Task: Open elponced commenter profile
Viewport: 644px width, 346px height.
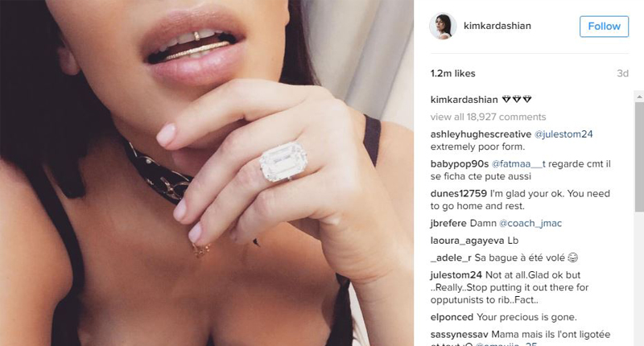Action: click(452, 317)
